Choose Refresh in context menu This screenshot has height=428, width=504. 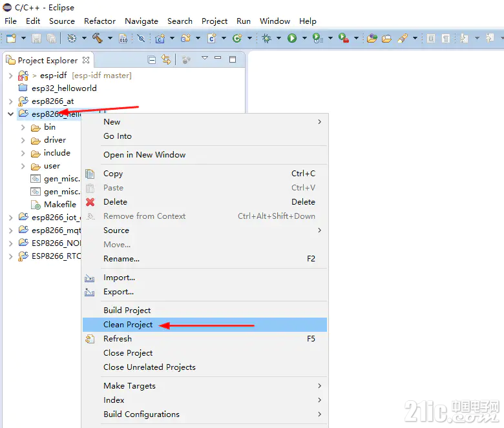coord(205,339)
